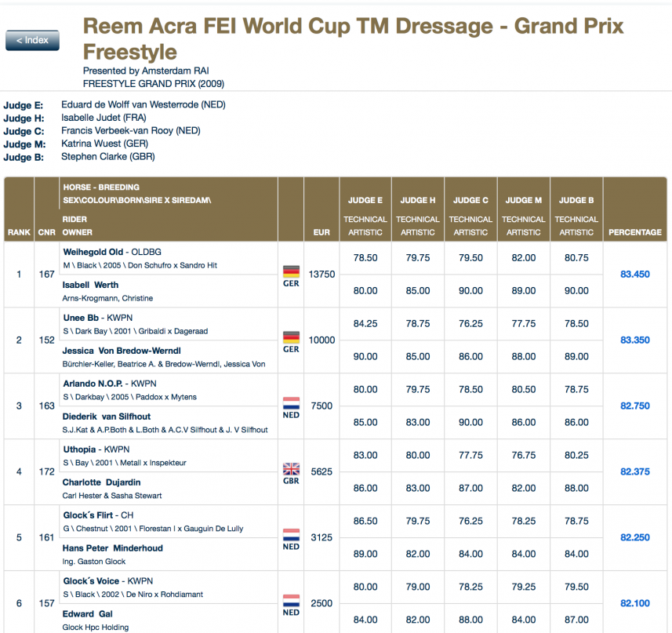Open Glock's Voice horse link
Screen dimensions: 672x633
coord(91,581)
